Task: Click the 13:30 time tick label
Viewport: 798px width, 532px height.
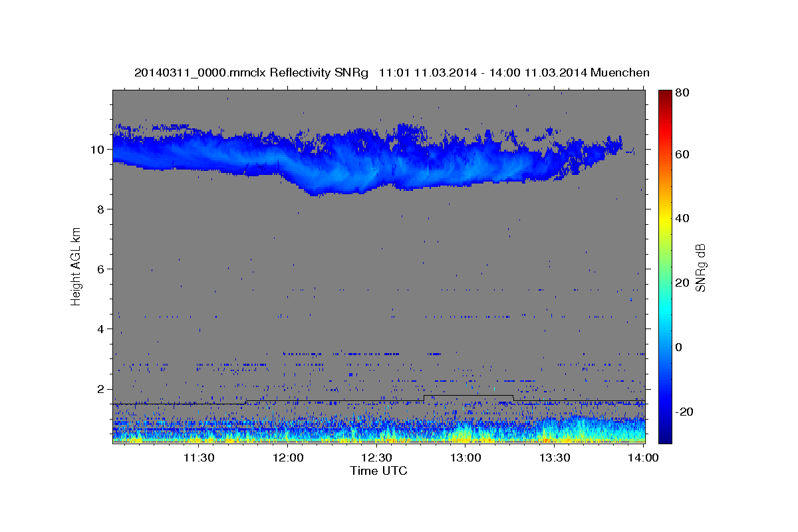Action: point(555,458)
